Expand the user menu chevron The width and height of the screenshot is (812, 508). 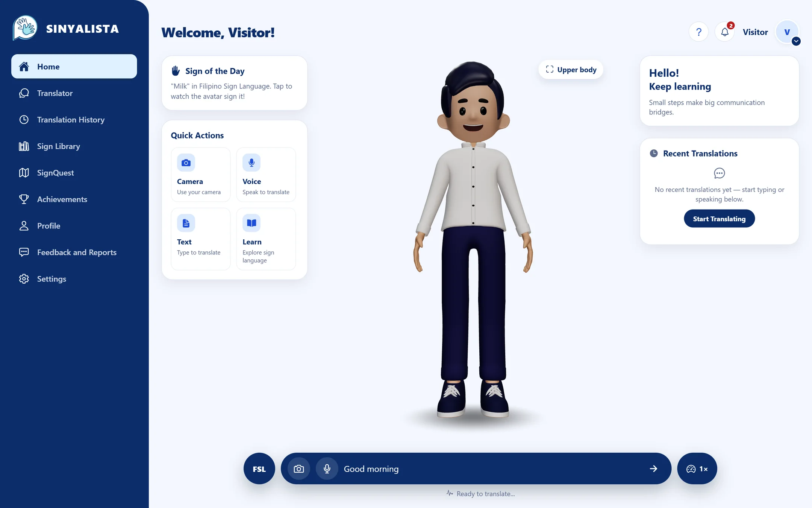click(x=796, y=41)
